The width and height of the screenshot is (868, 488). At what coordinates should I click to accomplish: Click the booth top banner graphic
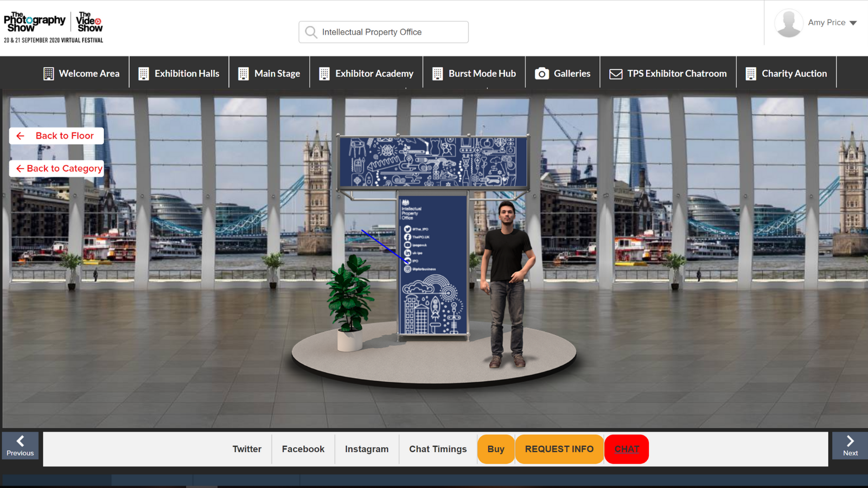point(433,162)
